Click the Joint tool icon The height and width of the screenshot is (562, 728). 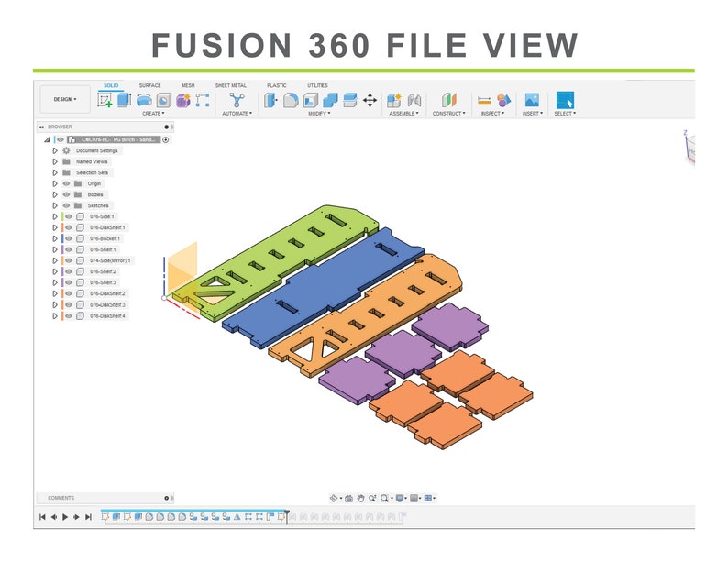[x=414, y=100]
